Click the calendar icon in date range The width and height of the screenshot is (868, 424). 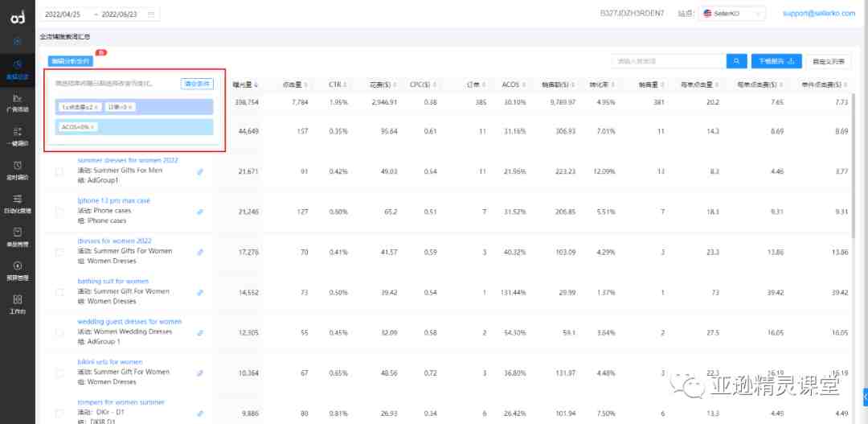pos(151,14)
